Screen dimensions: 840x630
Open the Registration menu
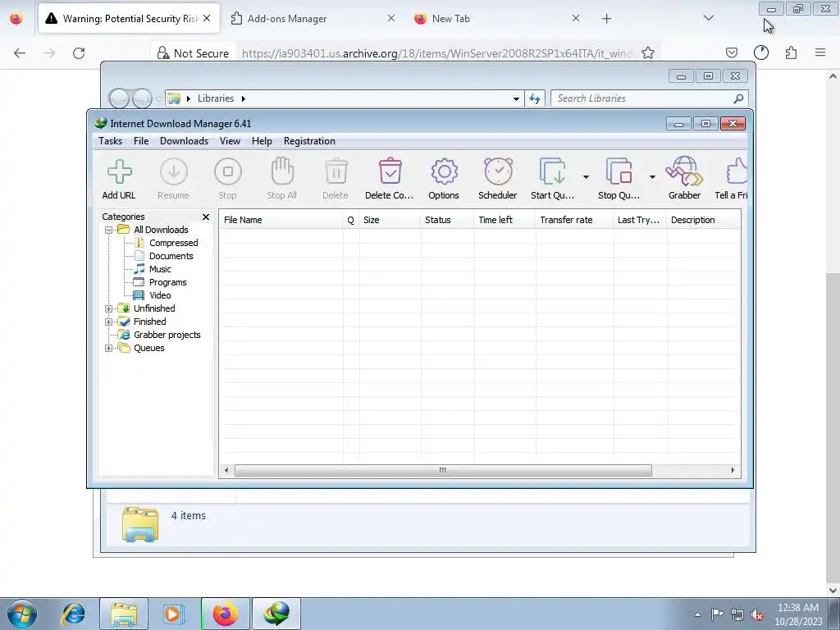tap(309, 141)
